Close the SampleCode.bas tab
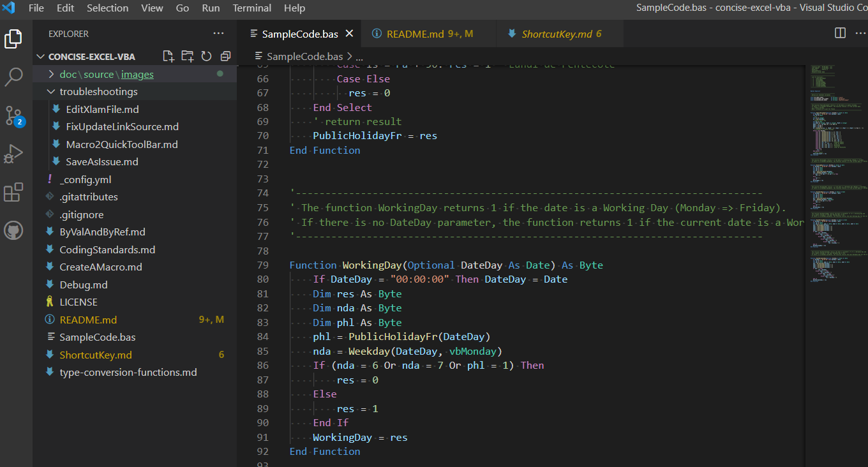This screenshot has height=467, width=868. (350, 34)
